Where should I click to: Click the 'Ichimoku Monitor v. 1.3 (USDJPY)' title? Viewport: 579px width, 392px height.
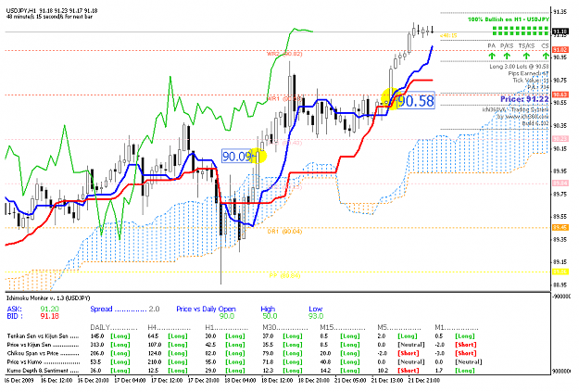(x=48, y=298)
